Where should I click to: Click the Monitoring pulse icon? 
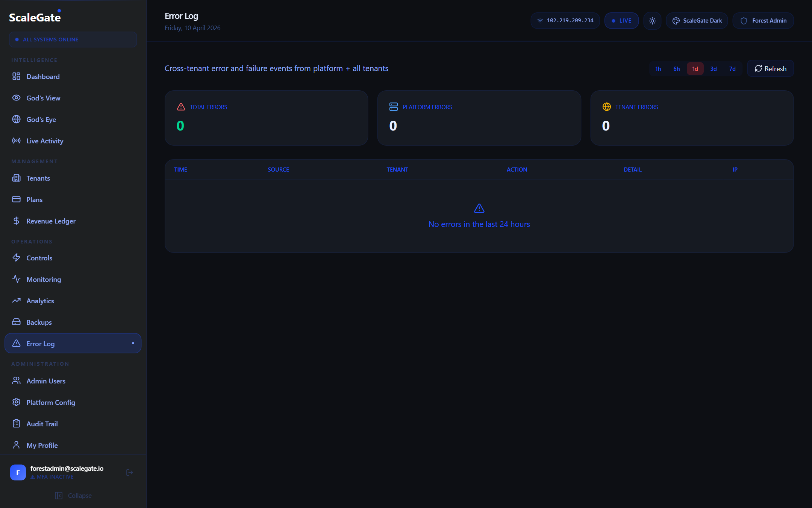point(16,279)
